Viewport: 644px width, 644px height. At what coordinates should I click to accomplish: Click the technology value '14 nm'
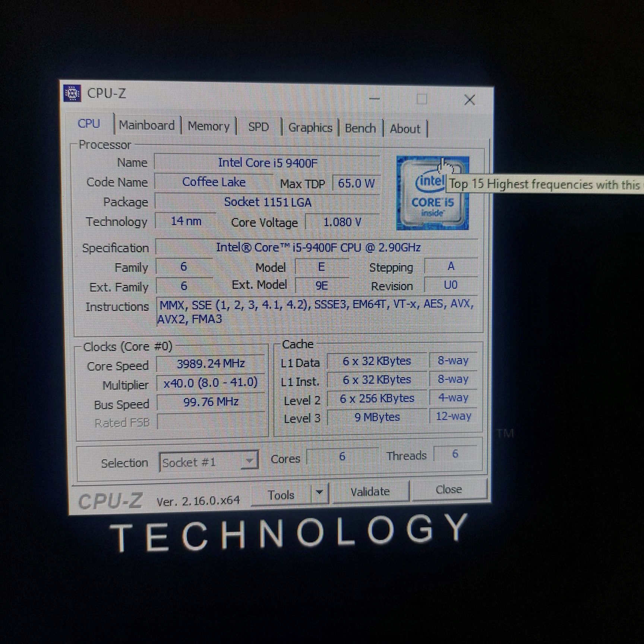186,221
